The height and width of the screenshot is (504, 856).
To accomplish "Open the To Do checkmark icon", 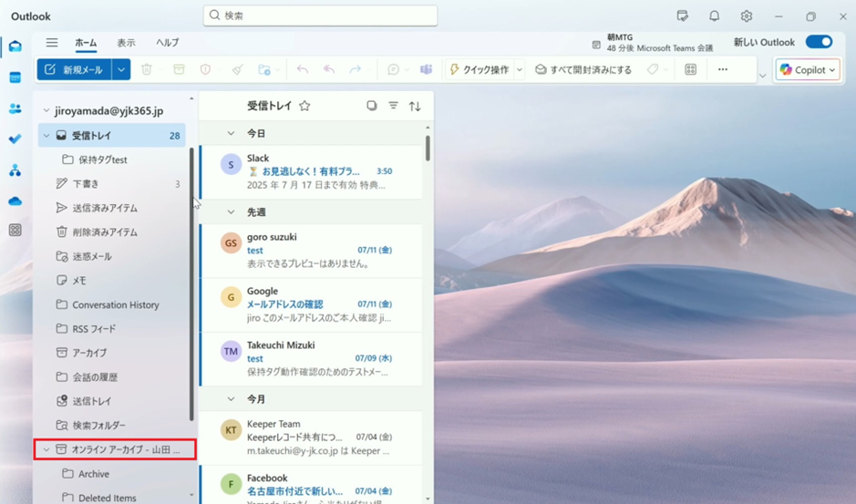I will click(x=15, y=139).
